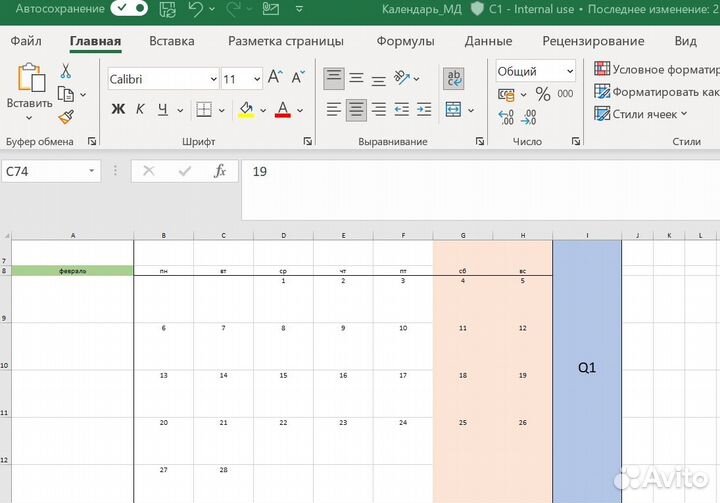Increase font size with large A

click(x=276, y=77)
